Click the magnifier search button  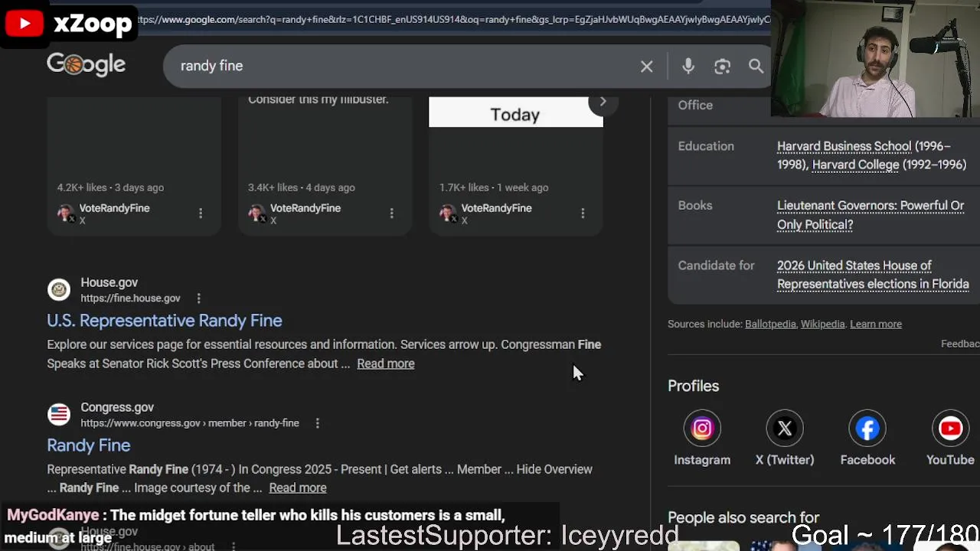coord(756,67)
